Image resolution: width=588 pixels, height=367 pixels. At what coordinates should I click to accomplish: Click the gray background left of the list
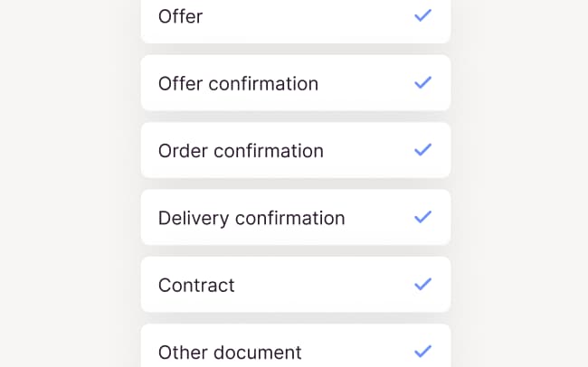click(x=68, y=181)
